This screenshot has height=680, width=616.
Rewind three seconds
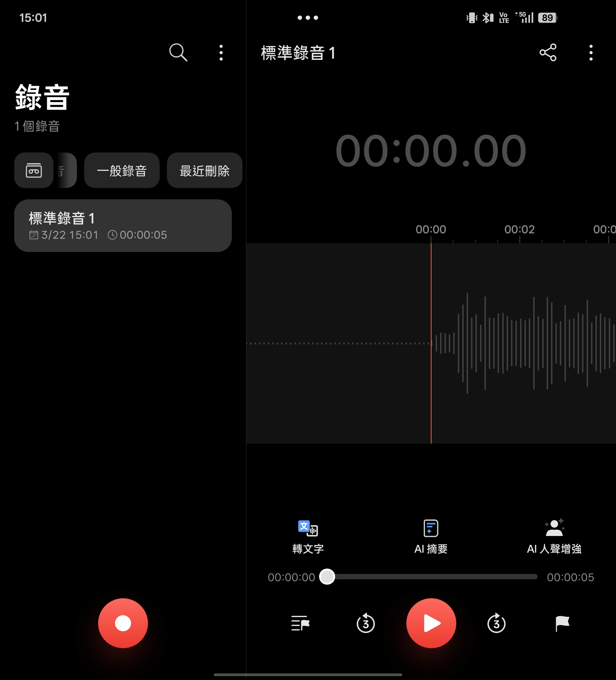[366, 623]
